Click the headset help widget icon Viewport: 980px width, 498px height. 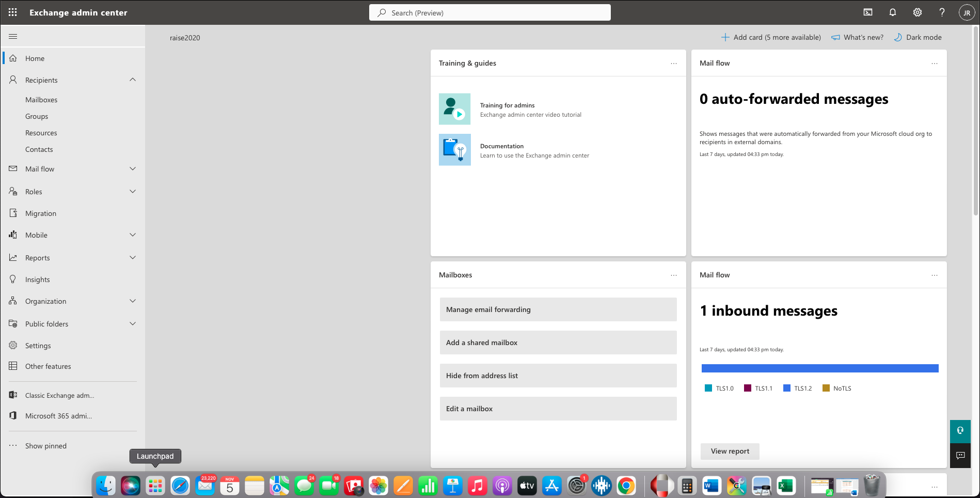[x=960, y=431]
